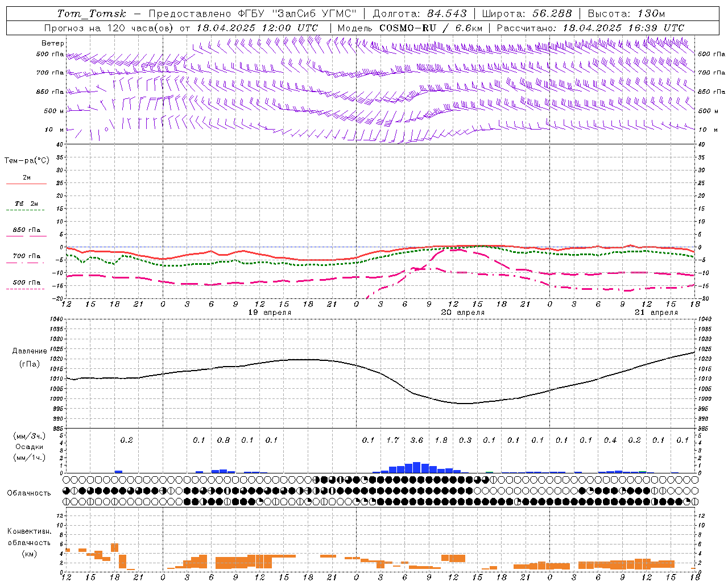728x582 pixels.
Task: Click the Прогноз на 120 часа(ов) text
Action: click(109, 28)
